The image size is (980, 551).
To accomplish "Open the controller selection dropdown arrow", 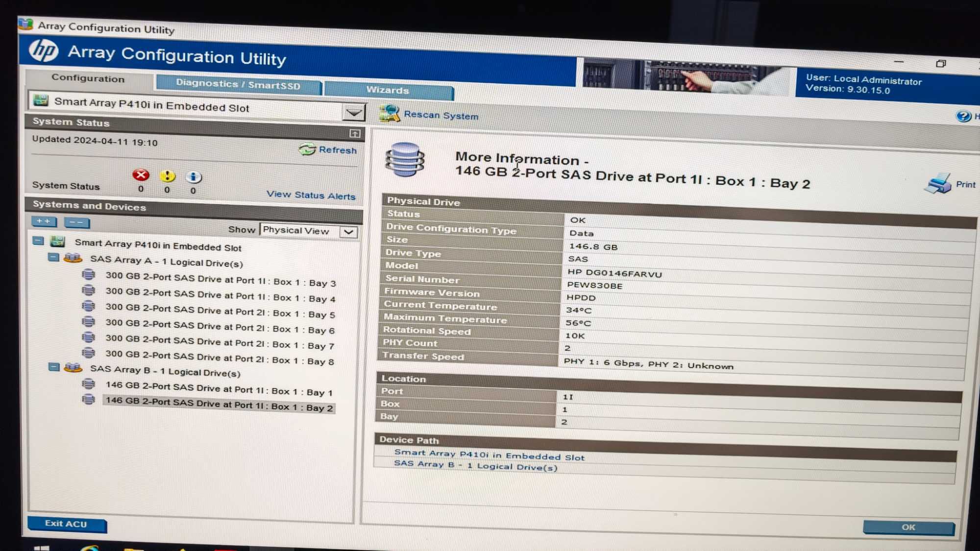I will click(354, 113).
